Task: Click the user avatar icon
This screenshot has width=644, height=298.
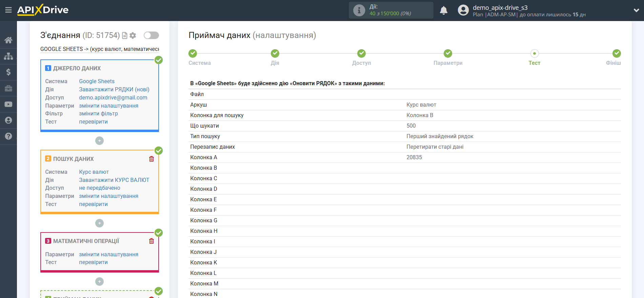Action: pos(463,10)
